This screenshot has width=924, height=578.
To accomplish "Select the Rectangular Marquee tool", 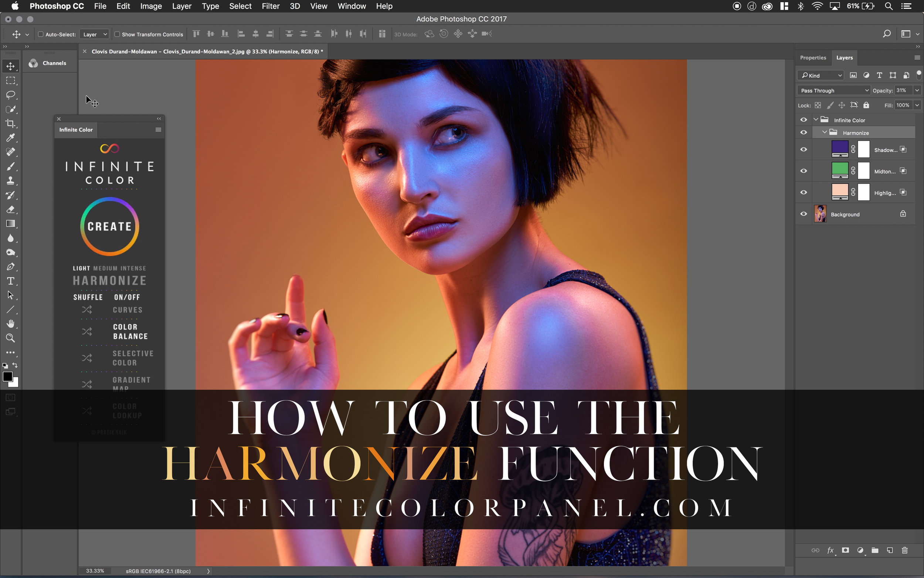I will pos(11,81).
